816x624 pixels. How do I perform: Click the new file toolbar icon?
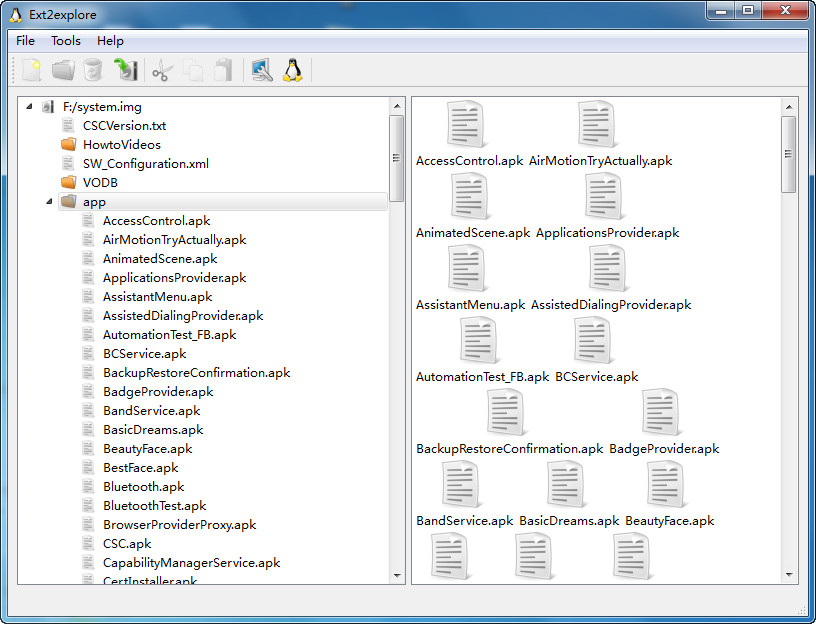(31, 70)
